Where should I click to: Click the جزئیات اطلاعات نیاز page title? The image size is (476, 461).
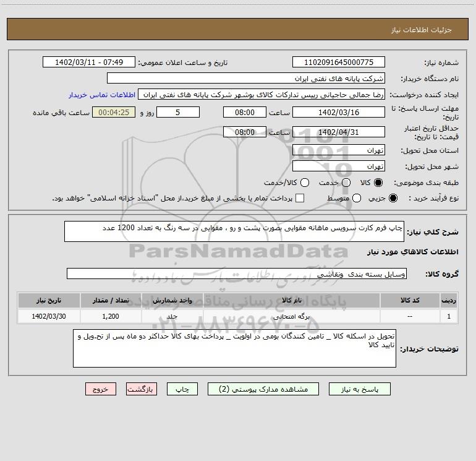coord(421,30)
